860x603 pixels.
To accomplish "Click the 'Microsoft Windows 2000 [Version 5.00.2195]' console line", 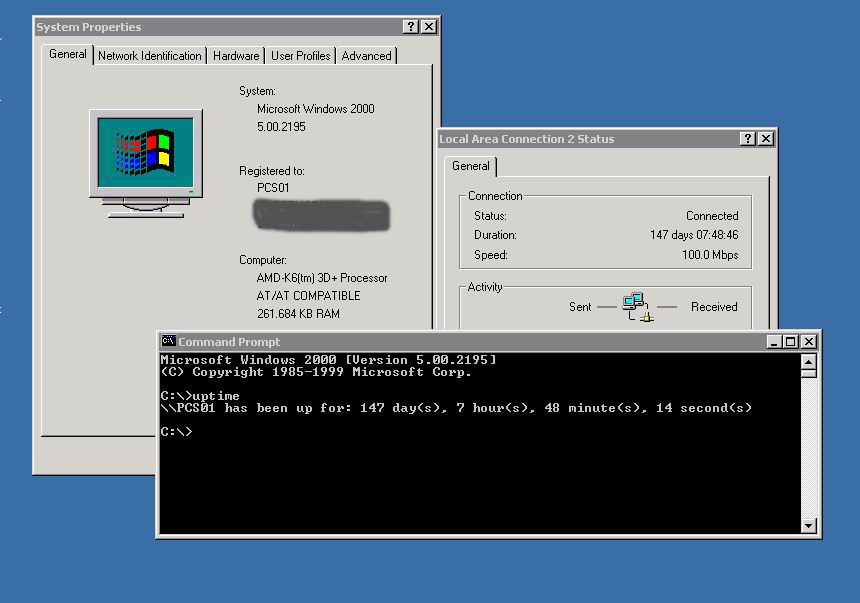I will click(328, 360).
